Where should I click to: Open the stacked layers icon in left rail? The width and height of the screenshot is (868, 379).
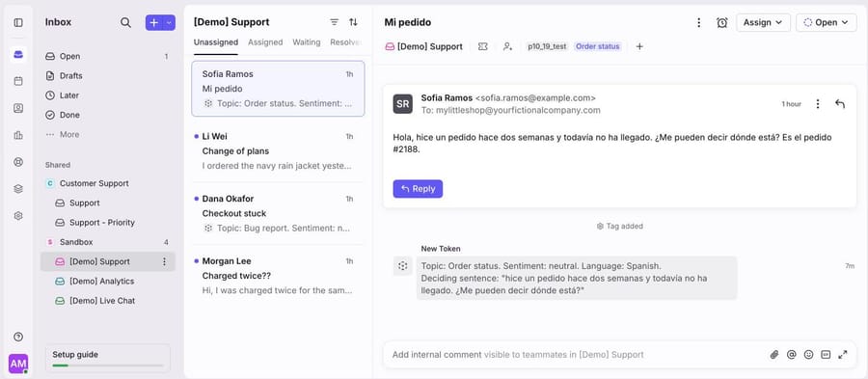pos(18,189)
